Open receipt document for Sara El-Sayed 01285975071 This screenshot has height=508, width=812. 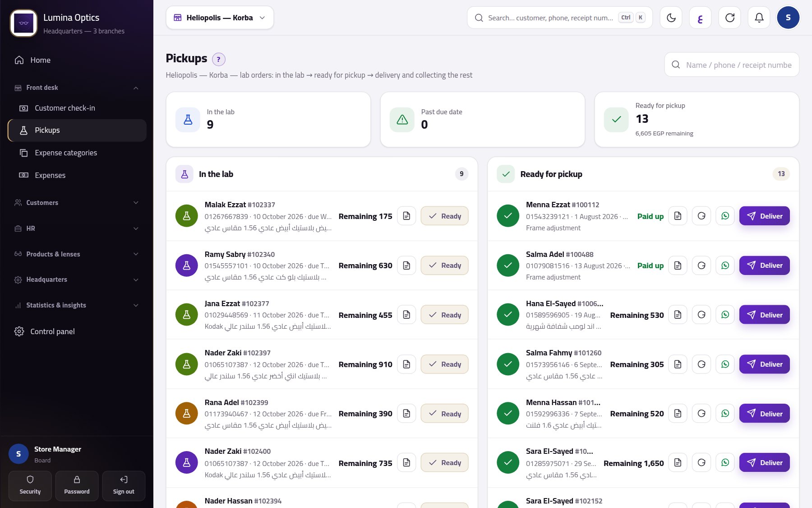[678, 463]
